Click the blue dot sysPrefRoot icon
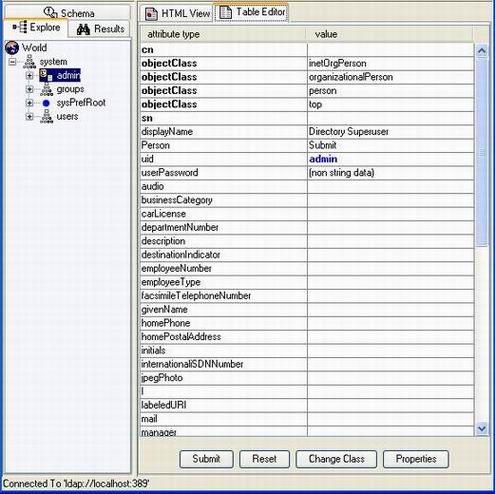Viewport: 495px width, 494px height. [46, 103]
